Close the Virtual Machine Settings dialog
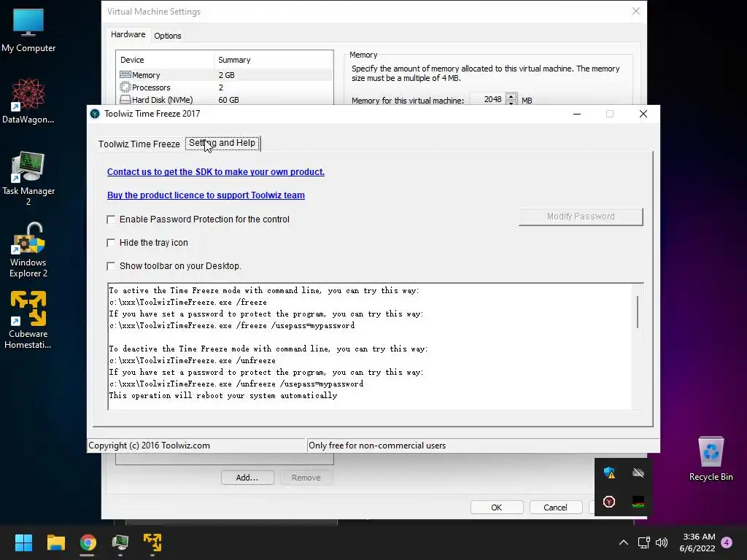The height and width of the screenshot is (560, 747). [636, 11]
